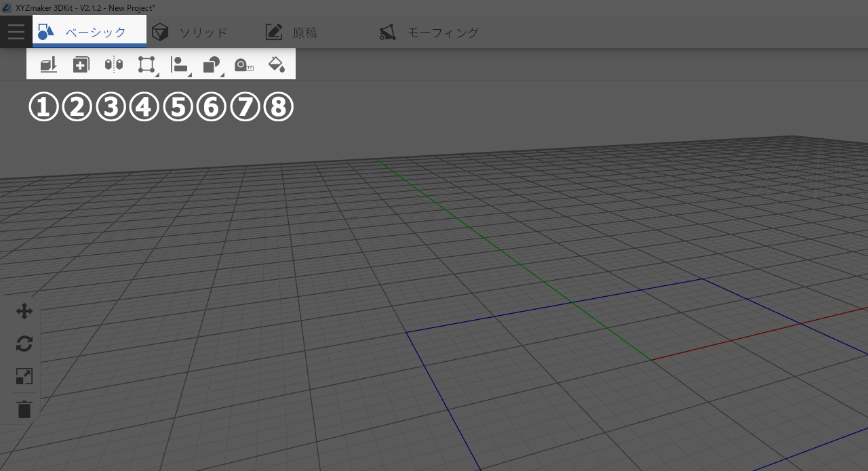Select the measuring tape tool

click(x=243, y=64)
